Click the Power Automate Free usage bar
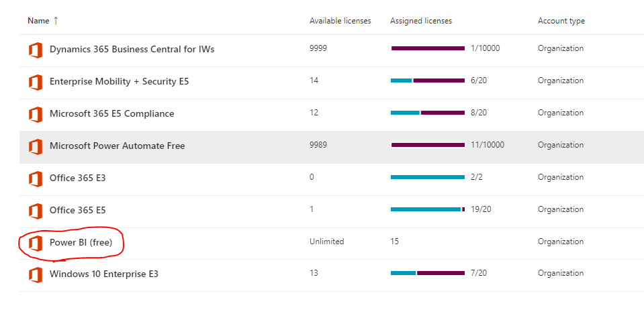644x318 pixels. pos(428,145)
